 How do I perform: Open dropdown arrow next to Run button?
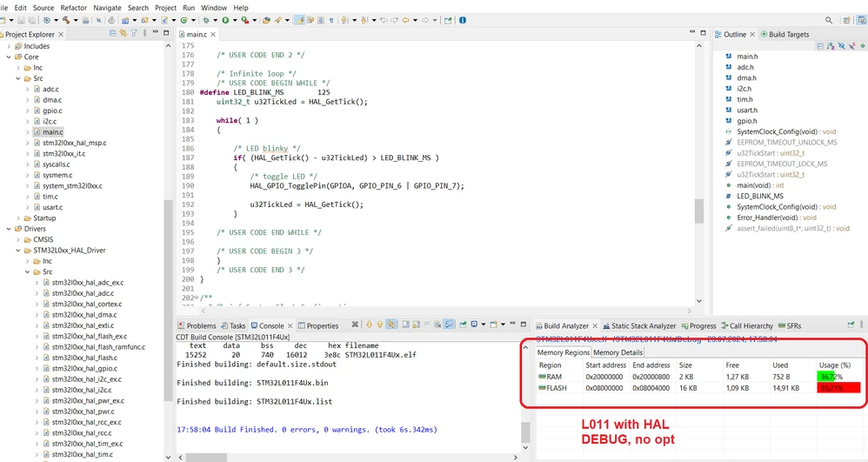pyautogui.click(x=235, y=20)
